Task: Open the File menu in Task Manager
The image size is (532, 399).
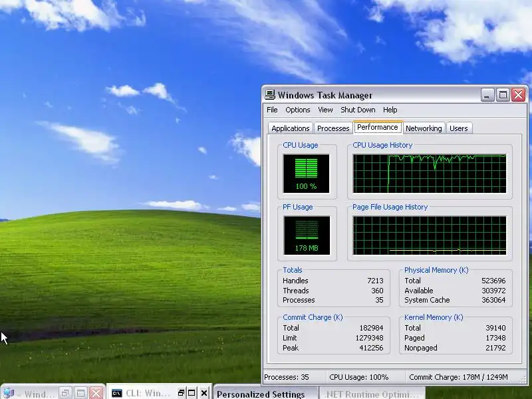Action: pos(272,110)
